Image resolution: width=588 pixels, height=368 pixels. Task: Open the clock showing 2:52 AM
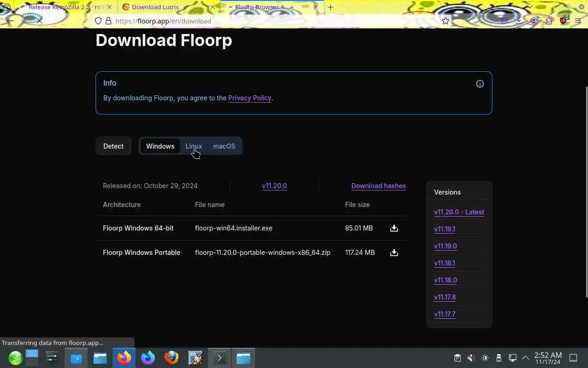548,358
